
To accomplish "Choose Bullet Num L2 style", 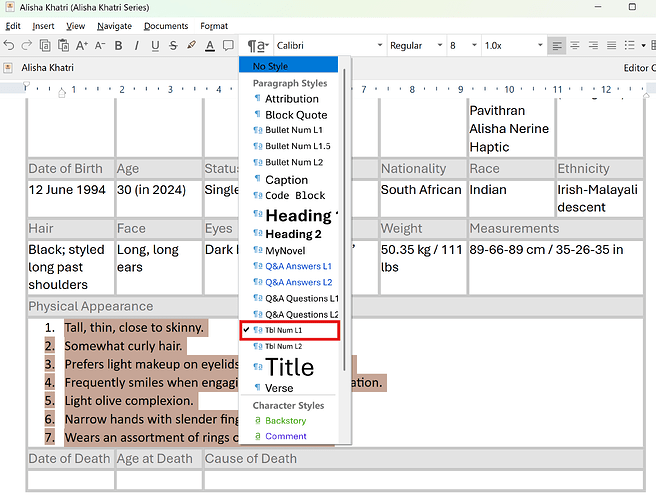I will tap(289, 162).
